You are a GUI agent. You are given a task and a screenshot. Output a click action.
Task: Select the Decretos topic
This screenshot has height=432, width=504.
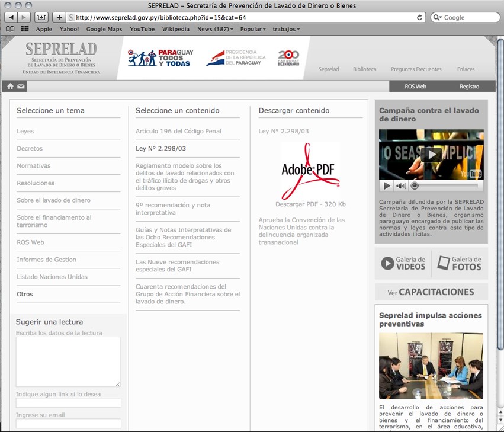(x=30, y=149)
